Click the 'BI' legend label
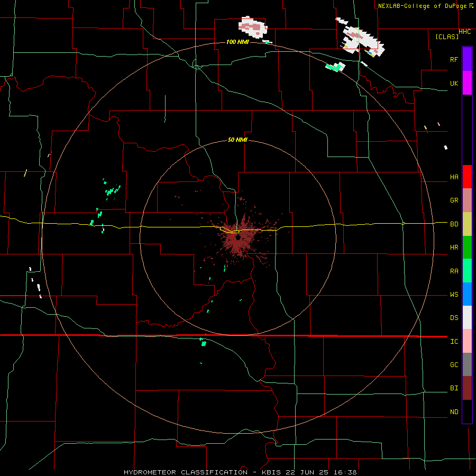Image resolution: width=476 pixels, height=476 pixels. pyautogui.click(x=454, y=388)
